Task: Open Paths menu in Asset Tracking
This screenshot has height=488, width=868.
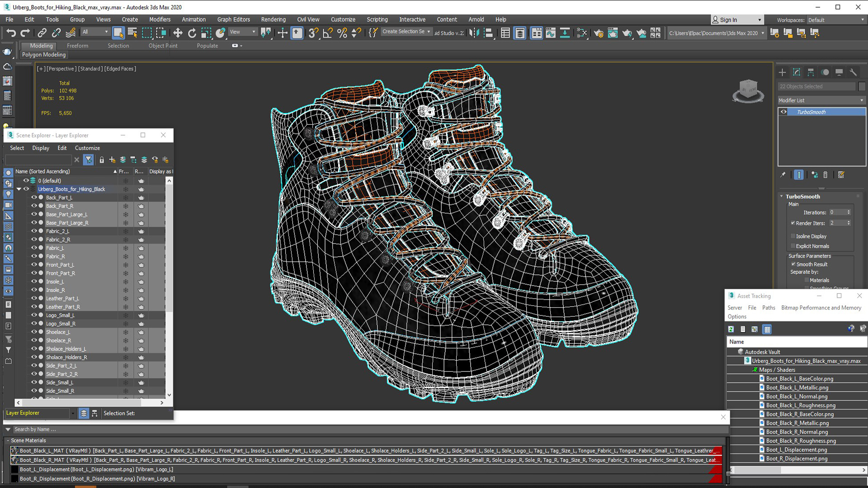Action: (768, 308)
